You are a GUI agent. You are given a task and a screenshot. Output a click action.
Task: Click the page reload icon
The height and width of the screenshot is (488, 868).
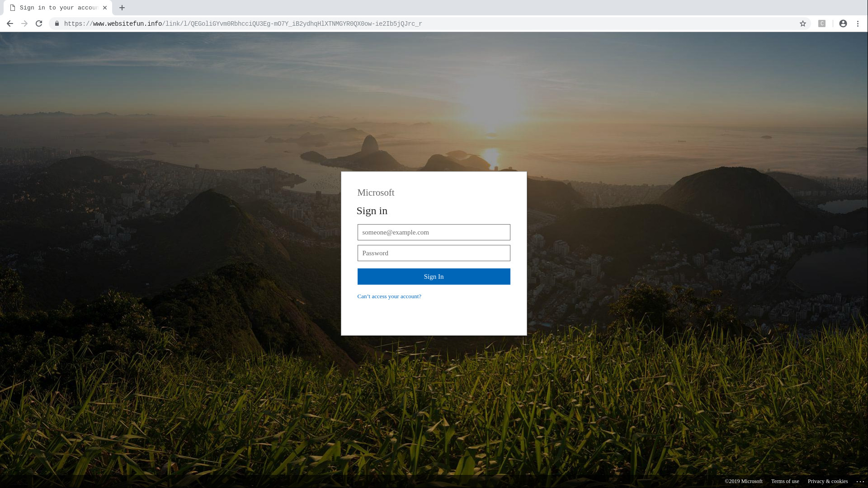pos(39,23)
